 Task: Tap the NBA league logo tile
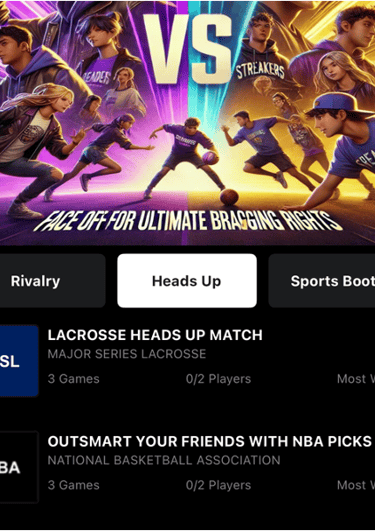pyautogui.click(x=19, y=467)
